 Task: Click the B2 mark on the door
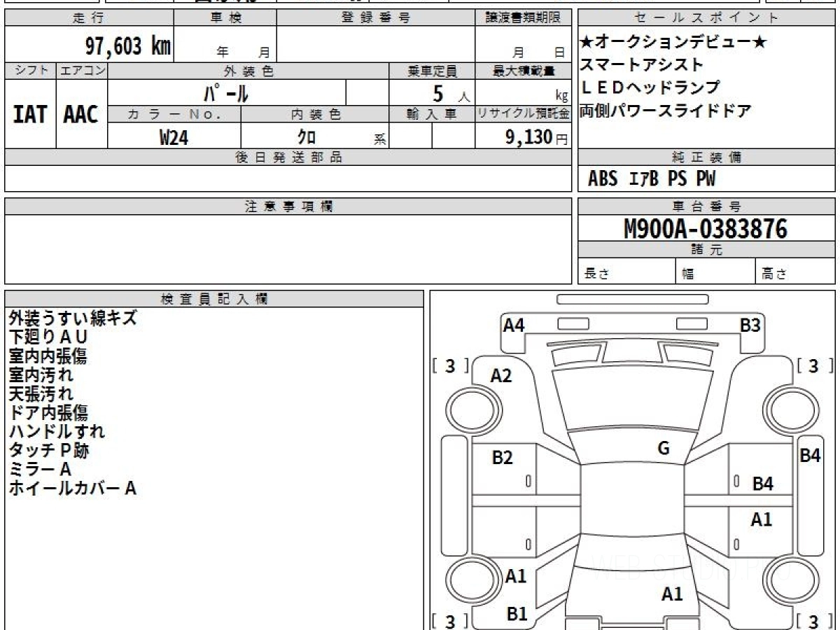pos(503,458)
